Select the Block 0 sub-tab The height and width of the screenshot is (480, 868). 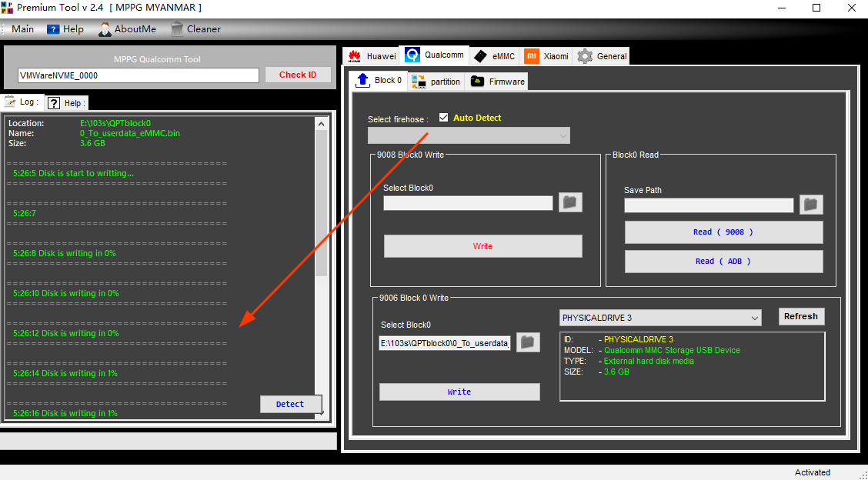click(379, 80)
